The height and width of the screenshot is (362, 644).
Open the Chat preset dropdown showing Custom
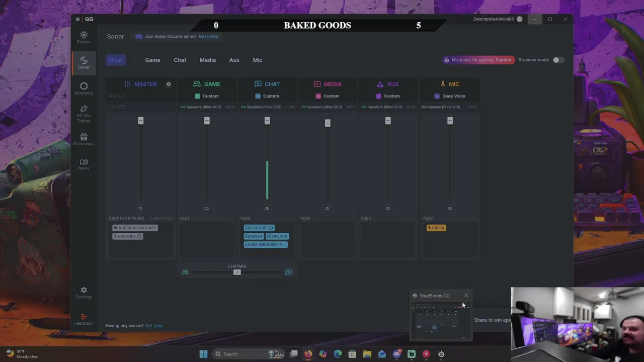(x=267, y=96)
